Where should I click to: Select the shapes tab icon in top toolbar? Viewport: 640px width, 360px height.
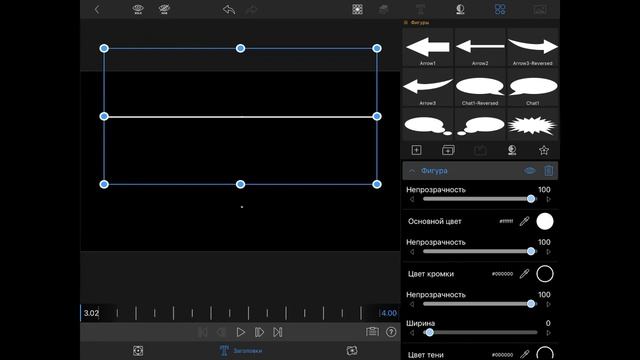coord(500,9)
